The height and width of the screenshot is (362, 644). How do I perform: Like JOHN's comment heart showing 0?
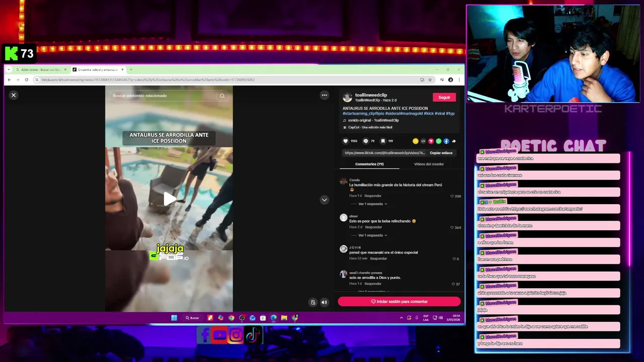[454, 259]
